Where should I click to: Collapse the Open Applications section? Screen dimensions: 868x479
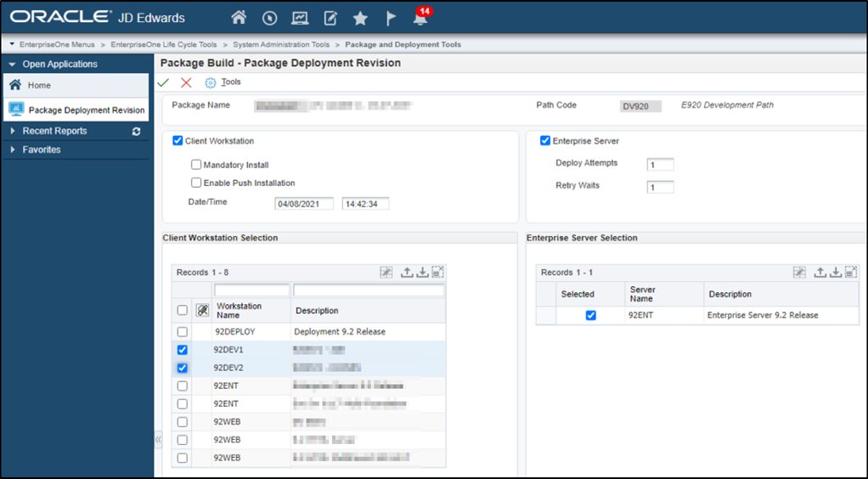click(12, 65)
